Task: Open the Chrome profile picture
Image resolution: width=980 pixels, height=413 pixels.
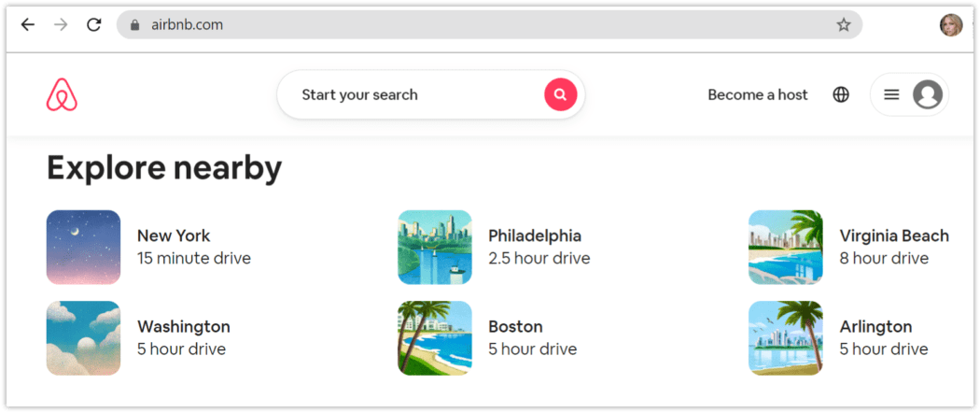Action: (951, 25)
